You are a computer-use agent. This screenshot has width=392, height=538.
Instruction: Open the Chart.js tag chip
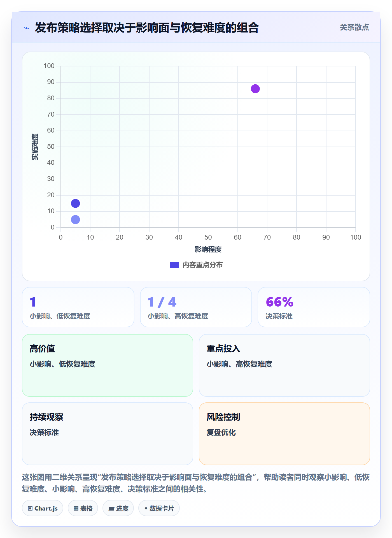point(43,508)
